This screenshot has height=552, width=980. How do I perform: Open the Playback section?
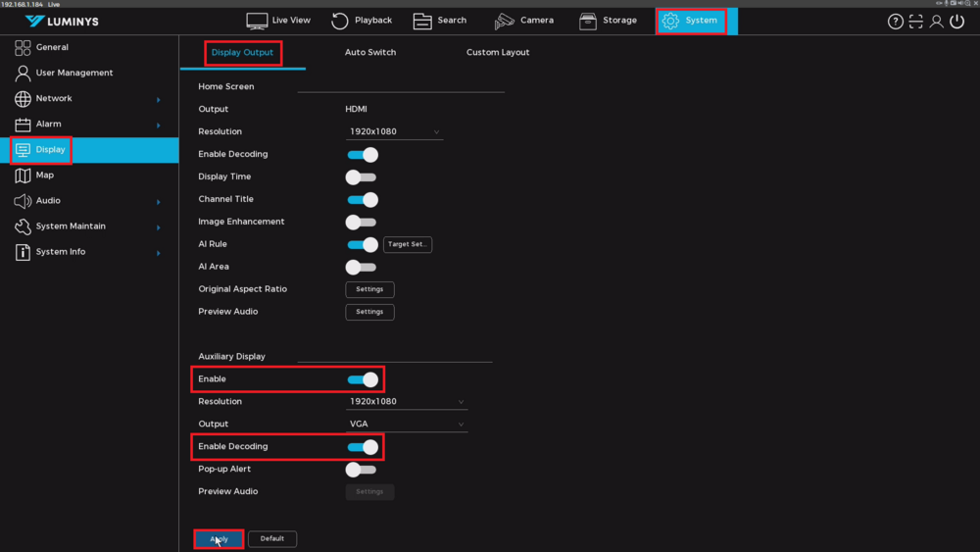362,21
